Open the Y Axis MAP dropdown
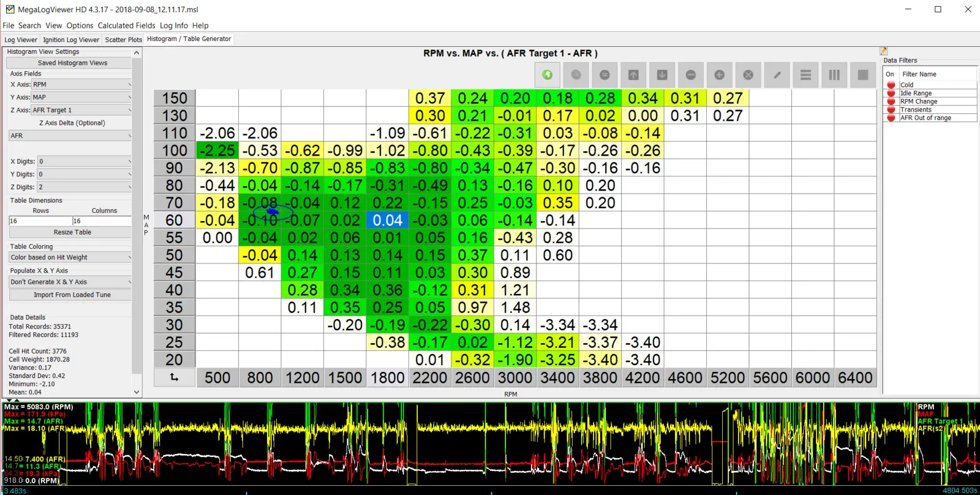Screen dimensions: 980x495 (x=81, y=97)
